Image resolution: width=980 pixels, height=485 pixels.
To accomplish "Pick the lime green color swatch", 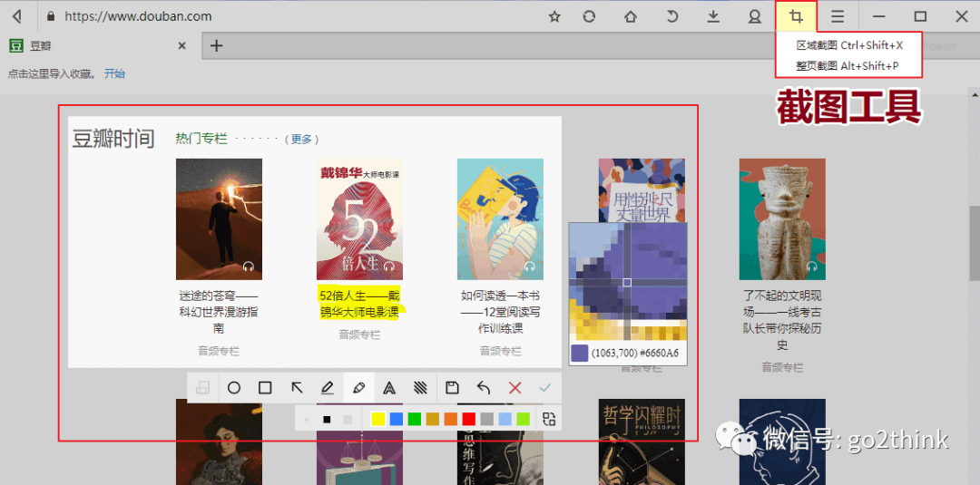I will (524, 419).
